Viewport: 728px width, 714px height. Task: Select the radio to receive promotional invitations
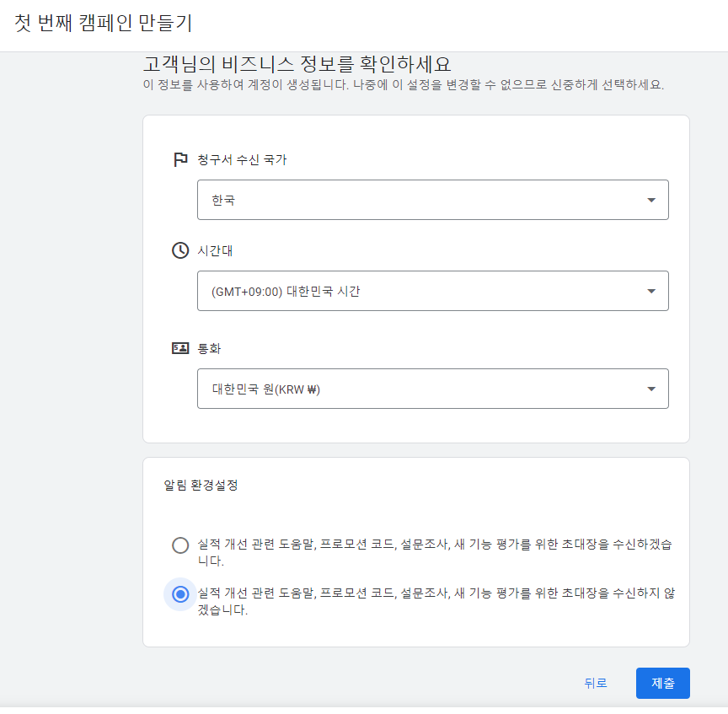click(x=180, y=545)
